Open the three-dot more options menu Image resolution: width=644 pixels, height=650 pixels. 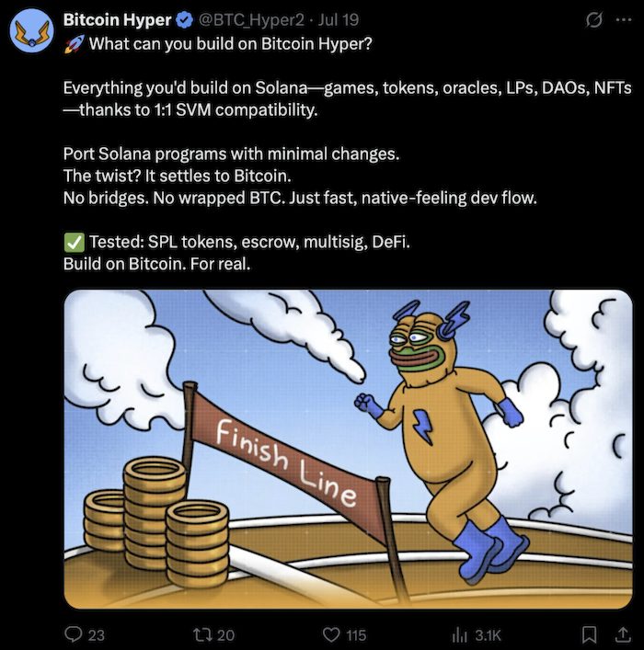tap(624, 19)
